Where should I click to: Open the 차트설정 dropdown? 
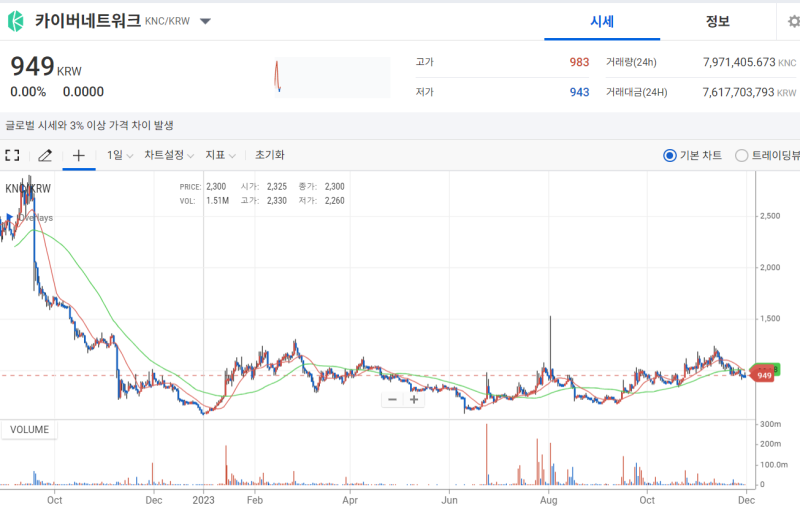[x=169, y=155]
